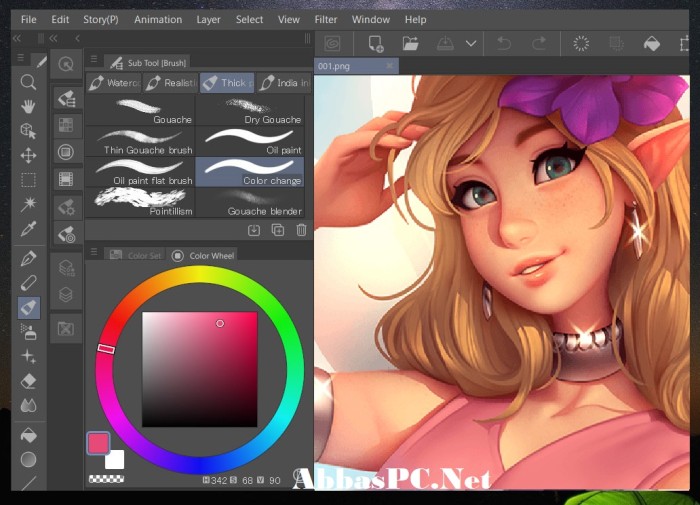Viewport: 700px width, 505px height.
Task: Select the Fill bucket tool in toolbox
Action: [28, 435]
